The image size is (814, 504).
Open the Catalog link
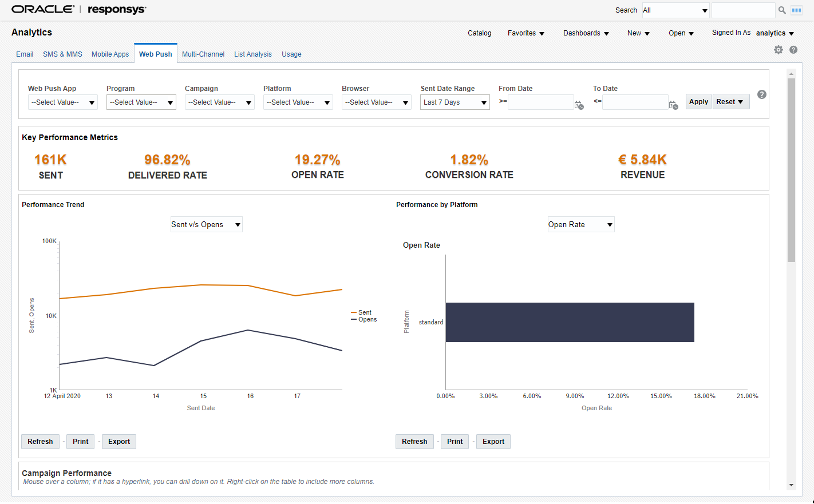tap(479, 33)
